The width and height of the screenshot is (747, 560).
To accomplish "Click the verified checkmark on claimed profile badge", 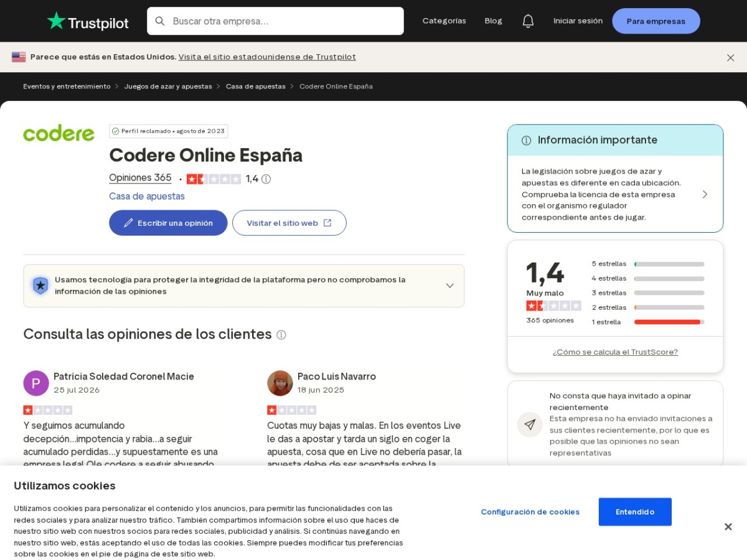I will tap(115, 131).
